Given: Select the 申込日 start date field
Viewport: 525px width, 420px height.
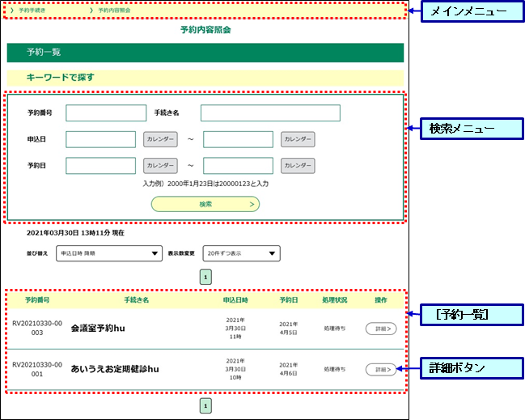Looking at the screenshot, I should click(x=100, y=139).
